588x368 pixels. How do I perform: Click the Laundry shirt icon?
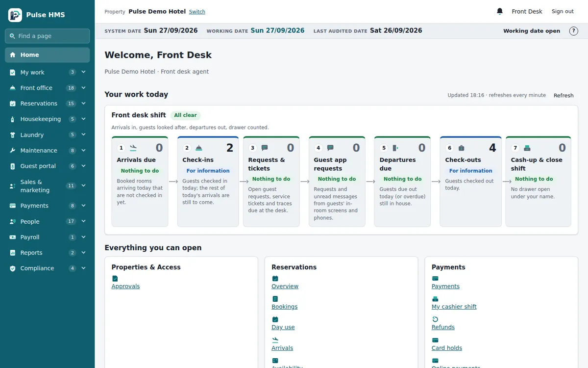pos(13,135)
